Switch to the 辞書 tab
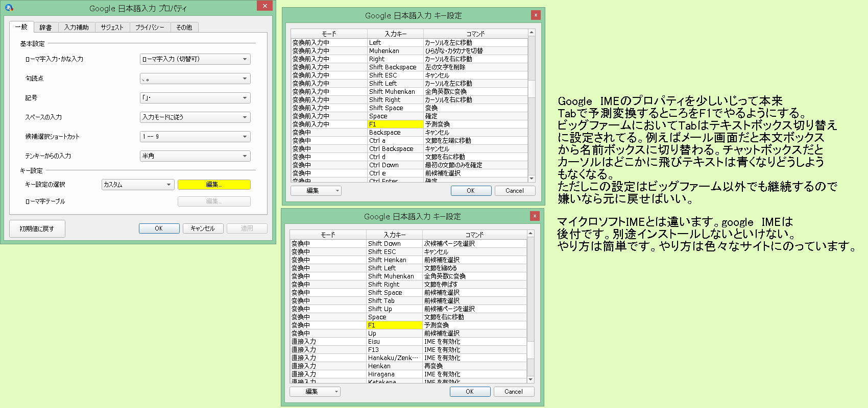Viewport: 868px width, 408px height. click(46, 28)
